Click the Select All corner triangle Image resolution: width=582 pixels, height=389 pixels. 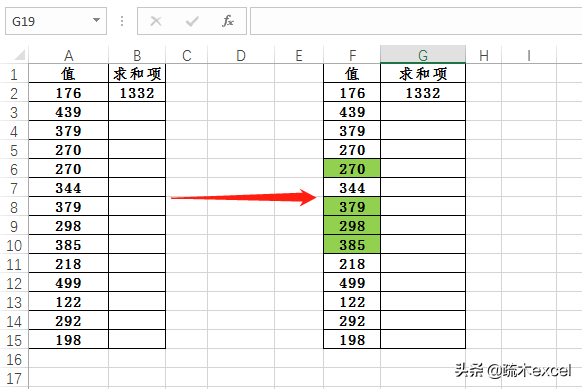coord(19,55)
